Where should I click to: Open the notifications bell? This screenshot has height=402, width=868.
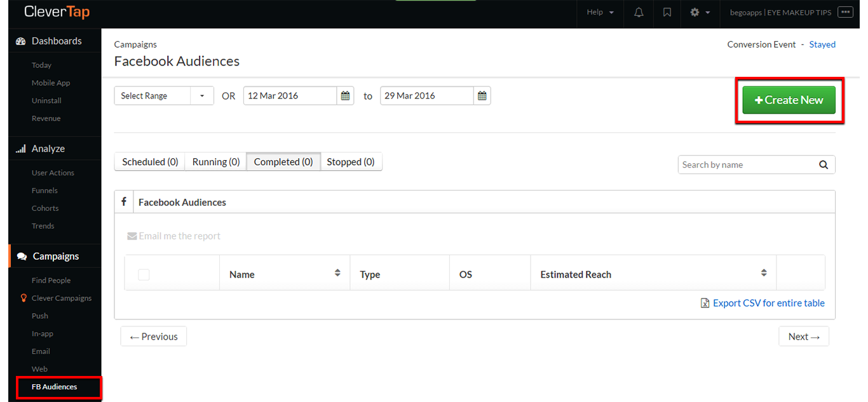tap(639, 12)
